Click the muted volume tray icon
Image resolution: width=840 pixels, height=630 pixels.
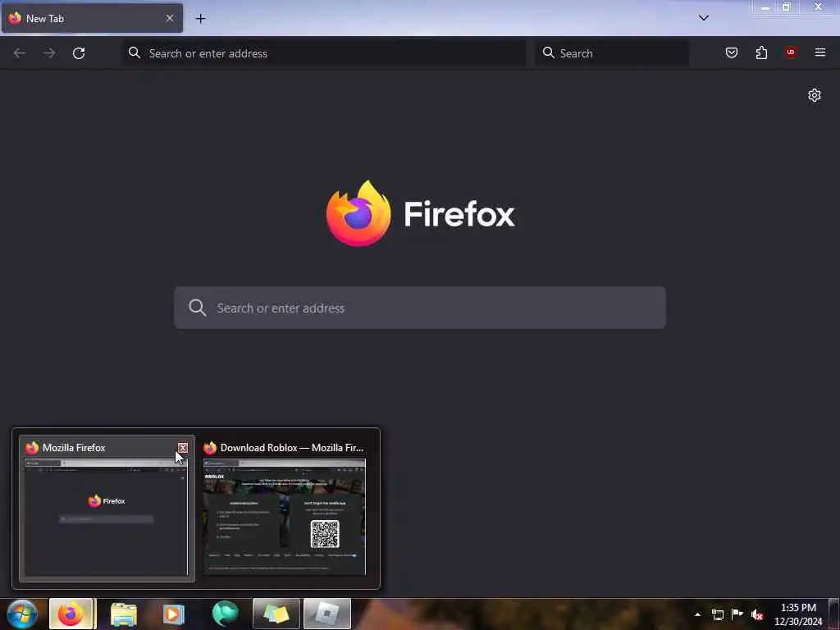757,614
